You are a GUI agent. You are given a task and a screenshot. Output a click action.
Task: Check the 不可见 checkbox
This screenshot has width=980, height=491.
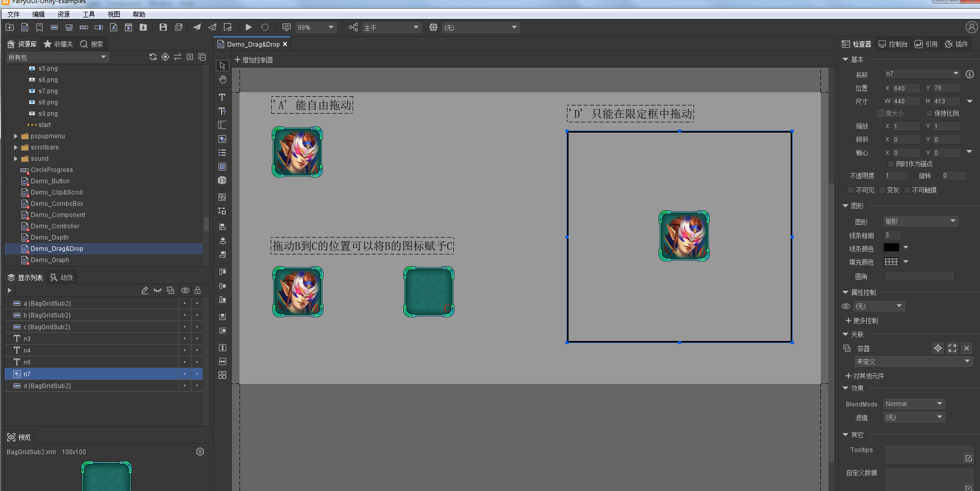(x=852, y=190)
